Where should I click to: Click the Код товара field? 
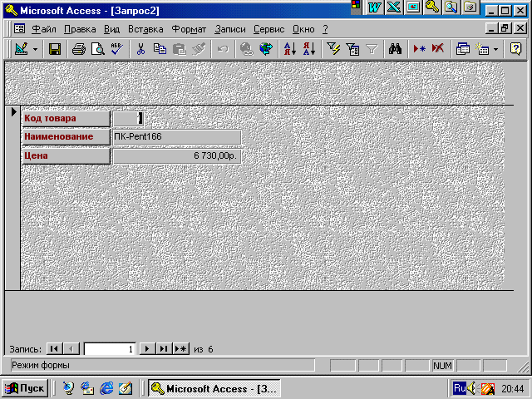[x=128, y=118]
